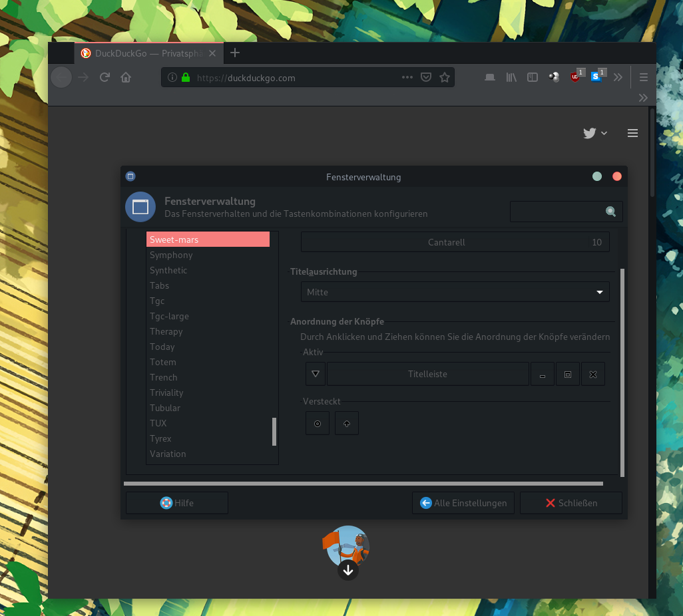Open the Titelausrichtung dropdown showing Mitte
Viewport: 683px width, 616px height.
pyautogui.click(x=455, y=292)
